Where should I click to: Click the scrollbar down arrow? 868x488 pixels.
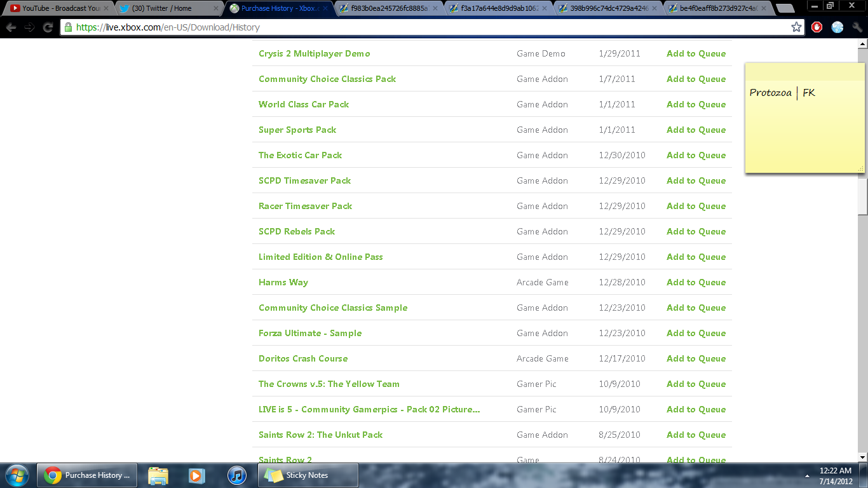pos(862,457)
